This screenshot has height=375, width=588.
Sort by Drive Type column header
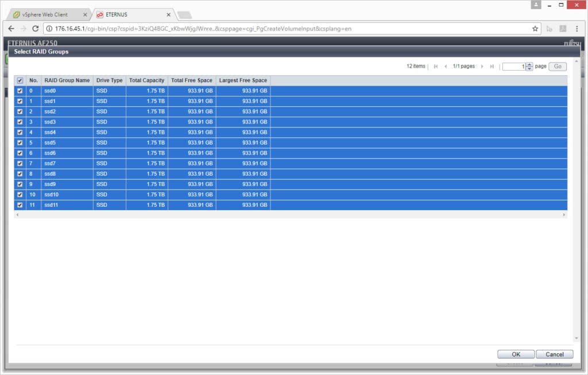pyautogui.click(x=110, y=80)
